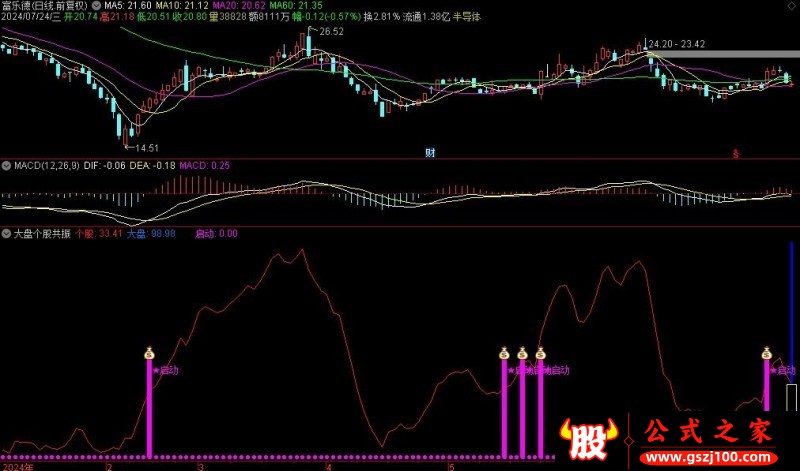Click the 14.51 low price label

pyautogui.click(x=146, y=148)
